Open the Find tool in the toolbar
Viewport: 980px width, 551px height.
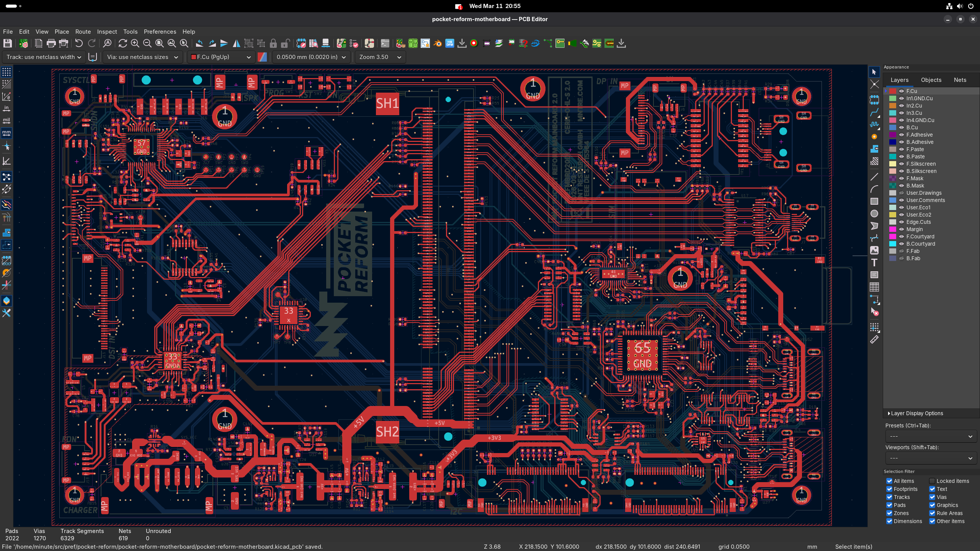coord(108,44)
